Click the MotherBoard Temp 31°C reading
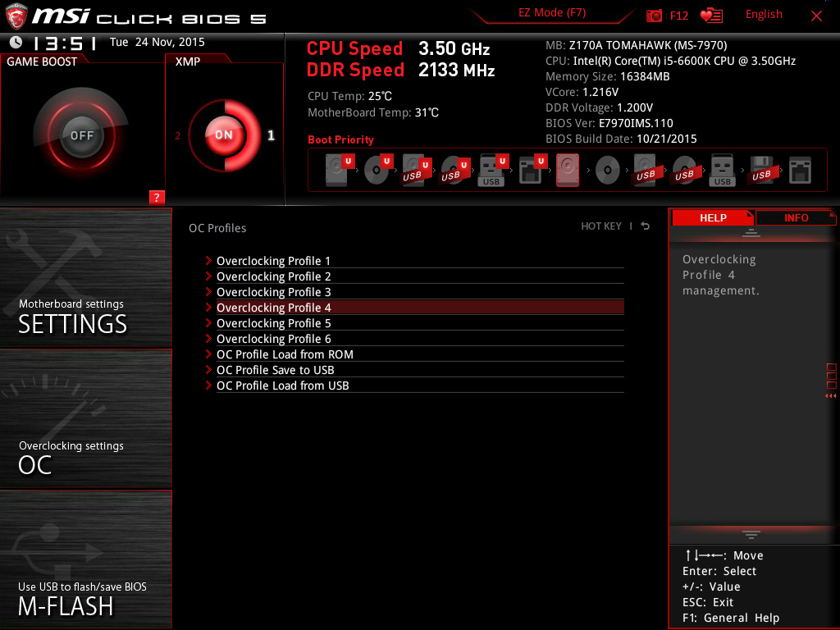Image resolution: width=840 pixels, height=630 pixels. coord(373,112)
